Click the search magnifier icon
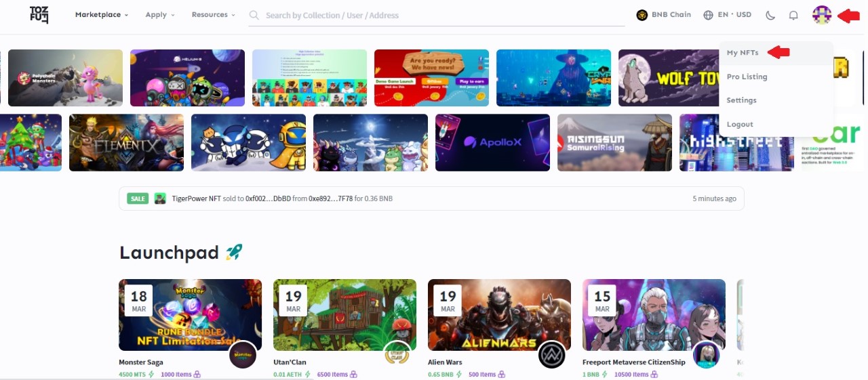 tap(254, 15)
